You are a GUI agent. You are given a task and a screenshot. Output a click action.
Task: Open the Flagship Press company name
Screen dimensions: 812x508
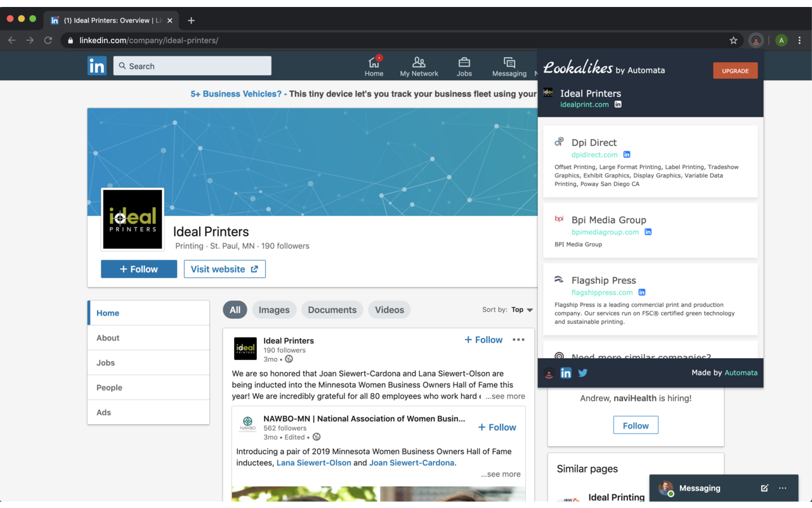(x=603, y=280)
